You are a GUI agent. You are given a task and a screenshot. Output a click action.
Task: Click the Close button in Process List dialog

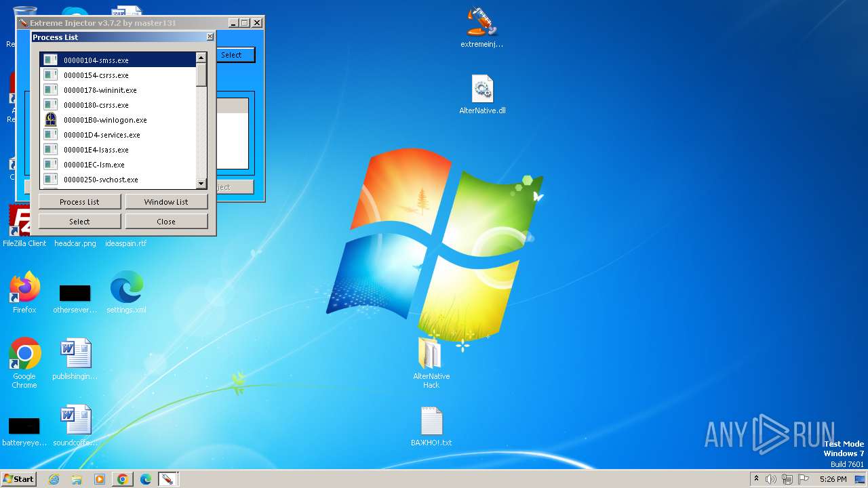166,221
